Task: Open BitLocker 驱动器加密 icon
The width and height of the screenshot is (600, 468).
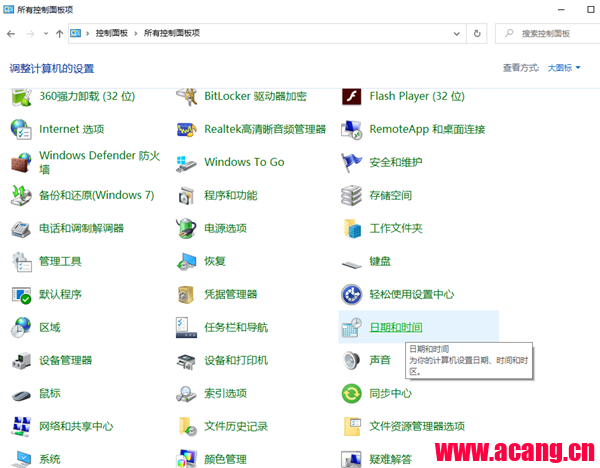Action: (186, 97)
